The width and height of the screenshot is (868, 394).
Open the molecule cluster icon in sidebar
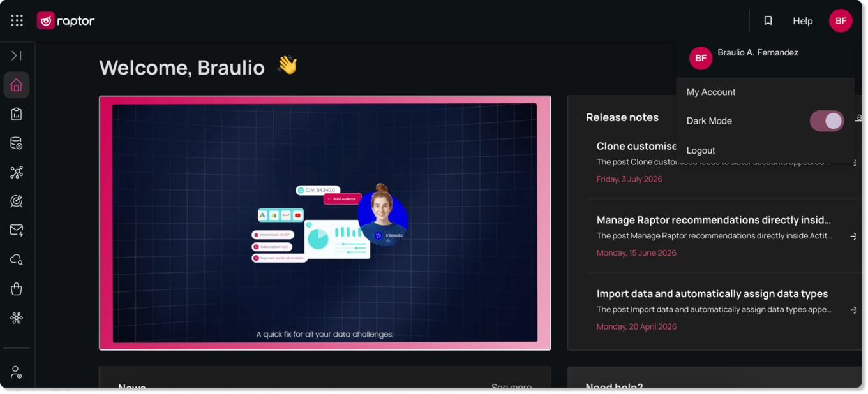coord(17,317)
